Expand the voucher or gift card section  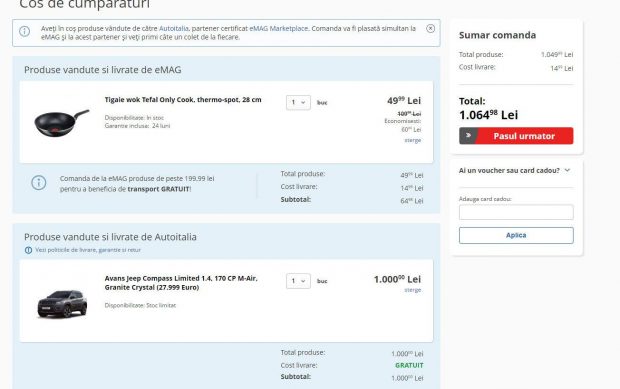(x=514, y=170)
